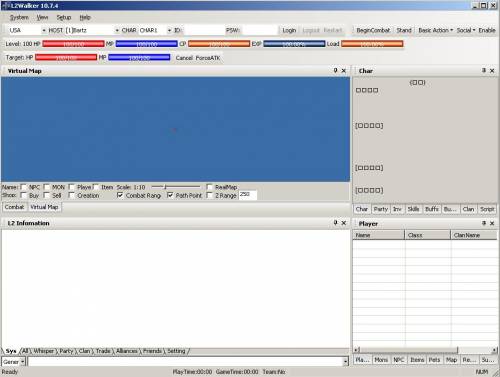The height and width of the screenshot is (377, 500).
Task: Expand the HOST Bartz dropdown
Action: click(117, 30)
